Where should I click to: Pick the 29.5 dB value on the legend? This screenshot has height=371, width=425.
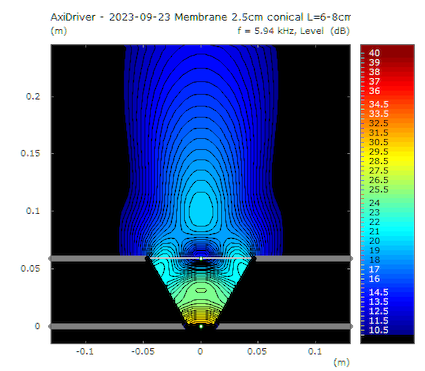pyautogui.click(x=379, y=152)
